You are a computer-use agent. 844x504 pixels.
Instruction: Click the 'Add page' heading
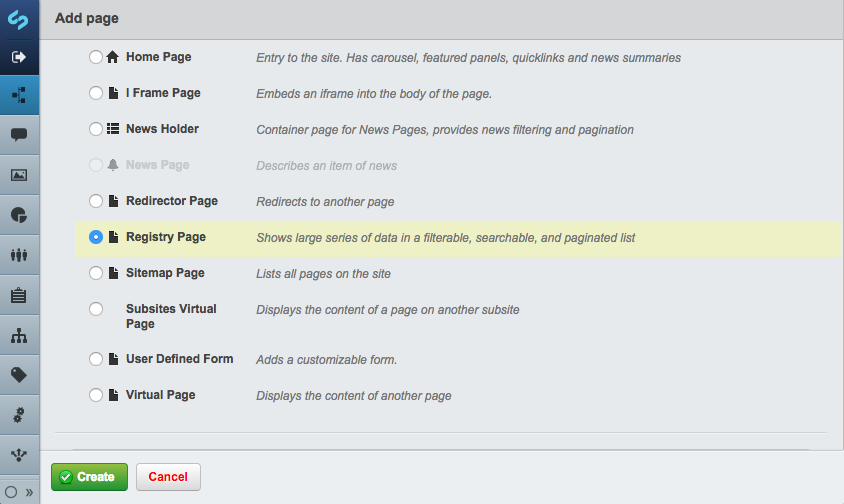87,18
